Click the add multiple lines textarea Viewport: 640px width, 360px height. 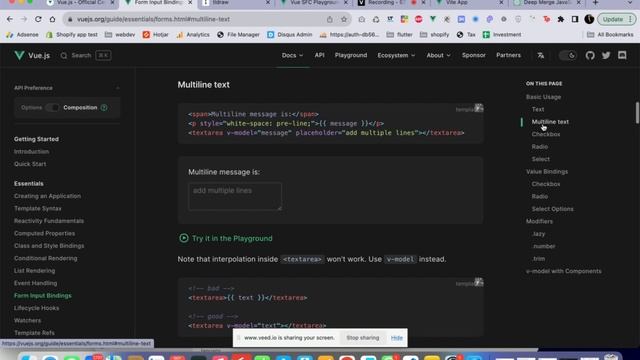[235, 196]
